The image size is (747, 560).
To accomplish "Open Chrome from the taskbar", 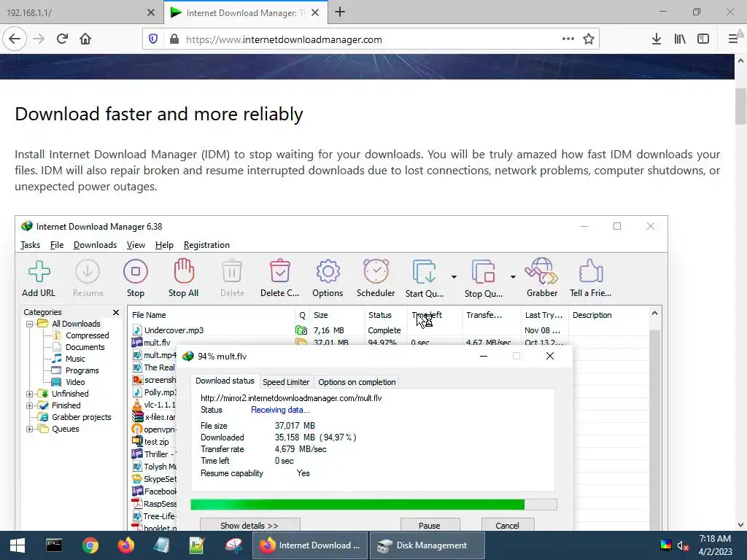I will 90,545.
